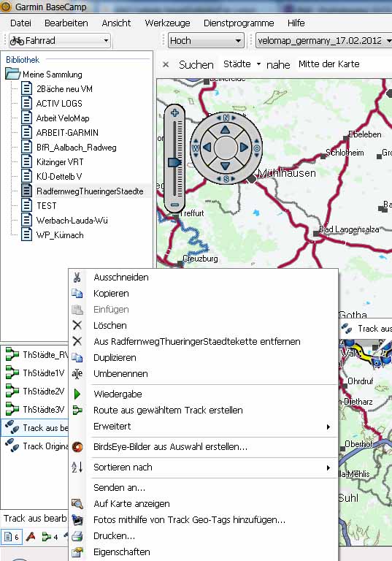Pan map west with left arrow

point(207,148)
